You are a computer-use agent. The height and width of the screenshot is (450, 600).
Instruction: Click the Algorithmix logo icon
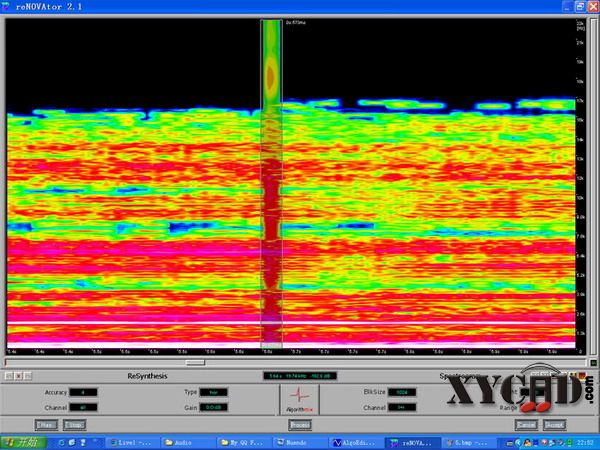[300, 399]
